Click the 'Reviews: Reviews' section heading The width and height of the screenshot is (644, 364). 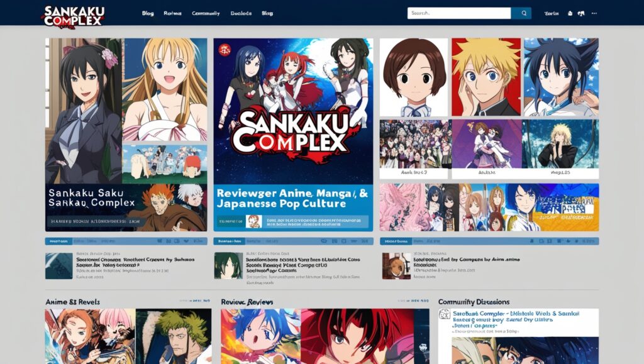[x=247, y=302]
